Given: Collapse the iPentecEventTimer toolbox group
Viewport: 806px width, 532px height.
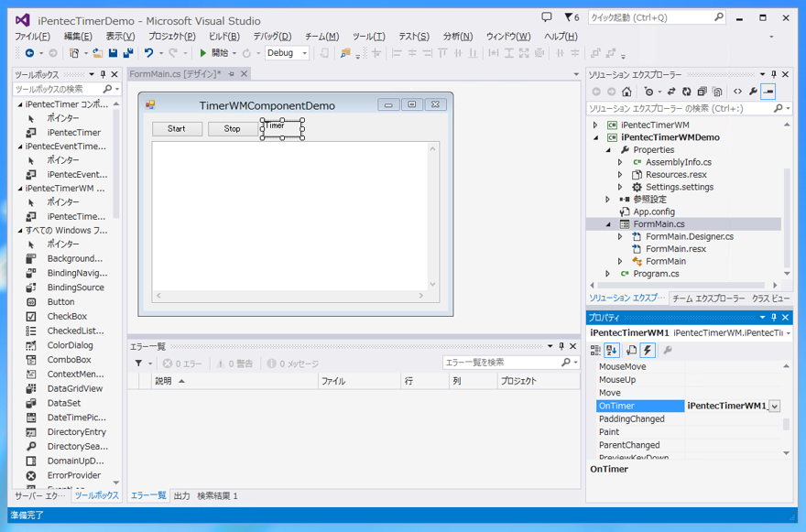Looking at the screenshot, I should (20, 147).
